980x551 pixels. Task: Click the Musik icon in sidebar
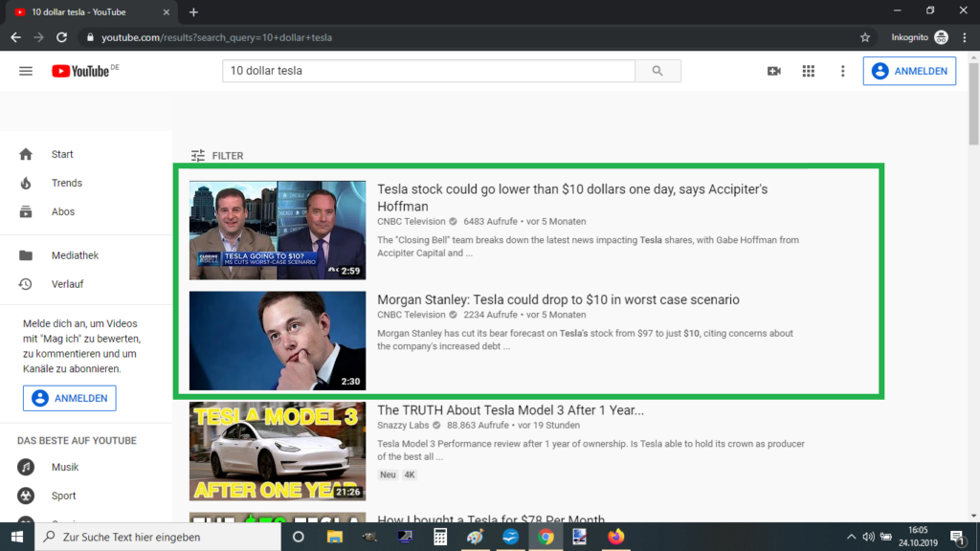26,467
